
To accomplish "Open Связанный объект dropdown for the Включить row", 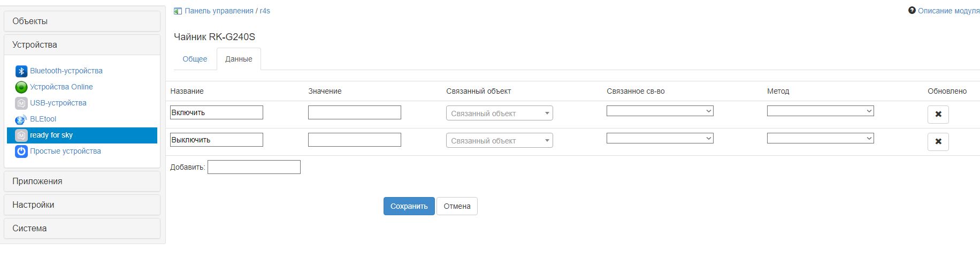I will [499, 113].
